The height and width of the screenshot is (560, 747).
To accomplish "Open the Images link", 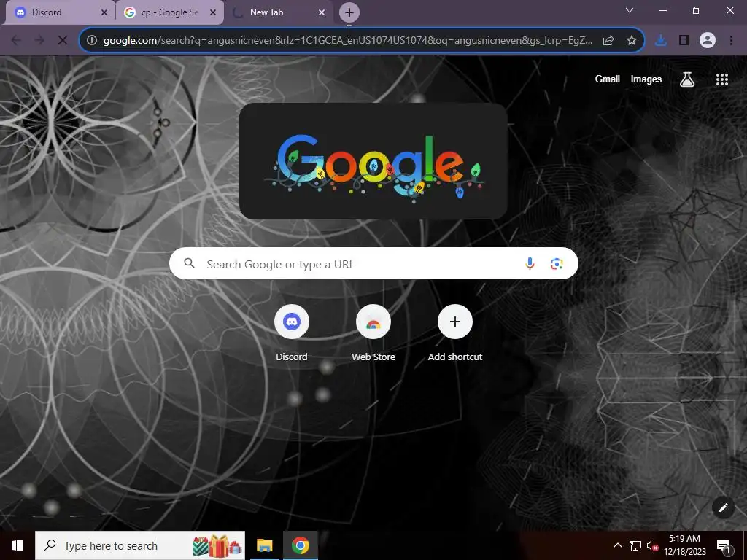I will pyautogui.click(x=646, y=79).
